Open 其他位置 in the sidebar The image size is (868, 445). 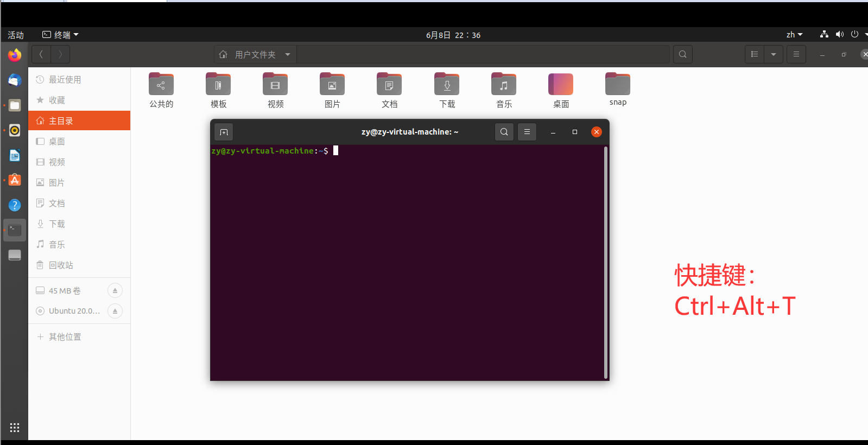click(x=79, y=337)
